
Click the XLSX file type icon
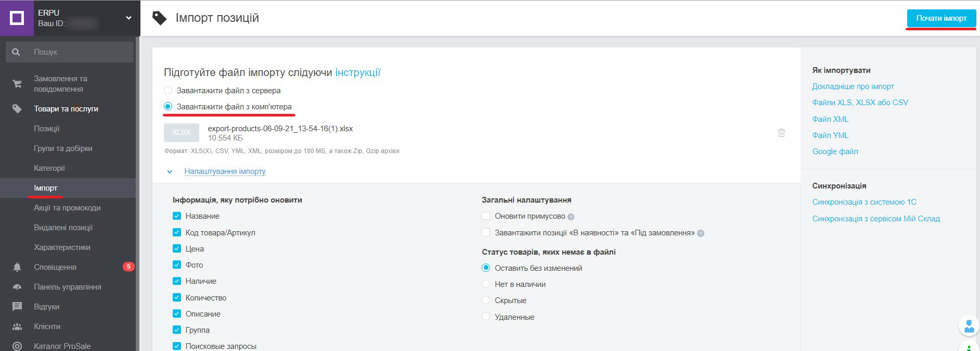182,133
